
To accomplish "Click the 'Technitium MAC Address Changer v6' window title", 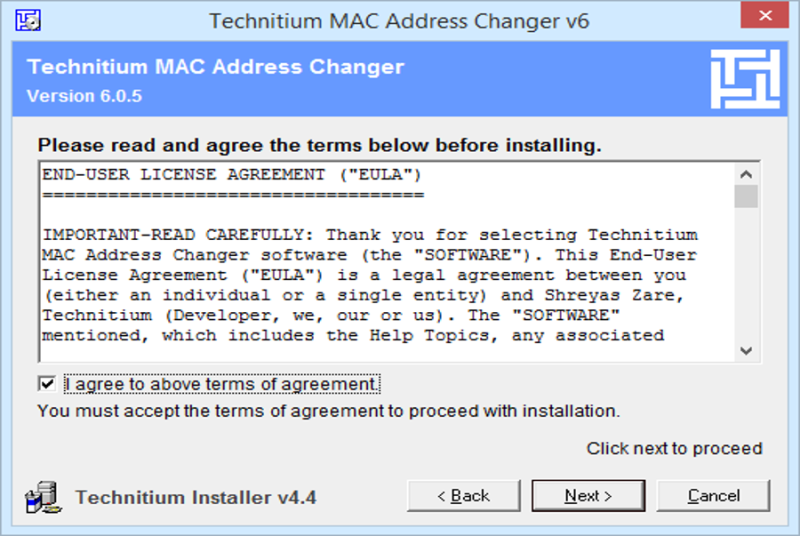I will [x=399, y=21].
